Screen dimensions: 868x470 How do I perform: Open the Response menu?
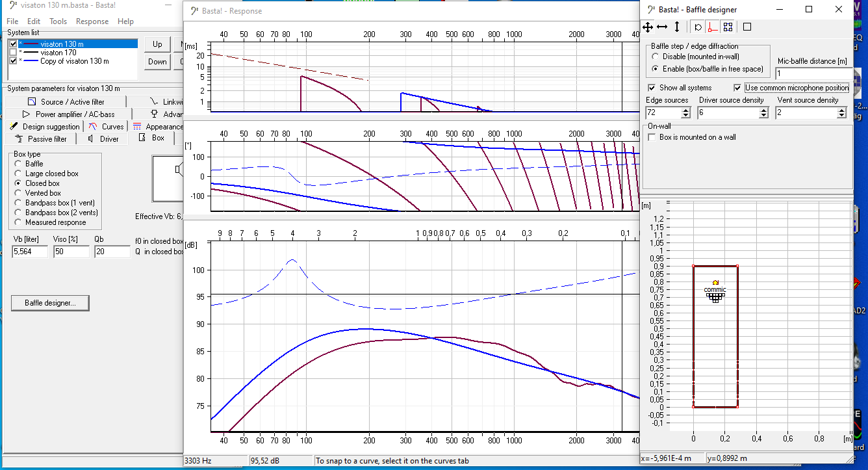pos(92,21)
